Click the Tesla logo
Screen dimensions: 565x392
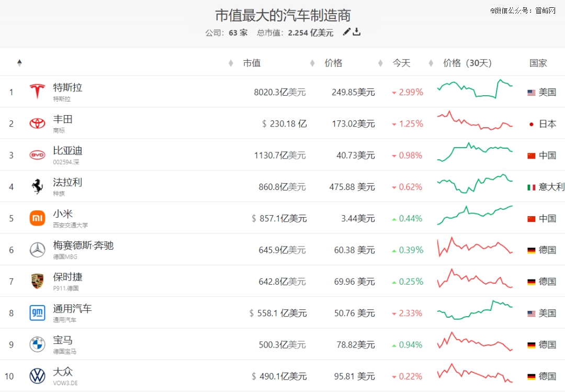(x=37, y=92)
